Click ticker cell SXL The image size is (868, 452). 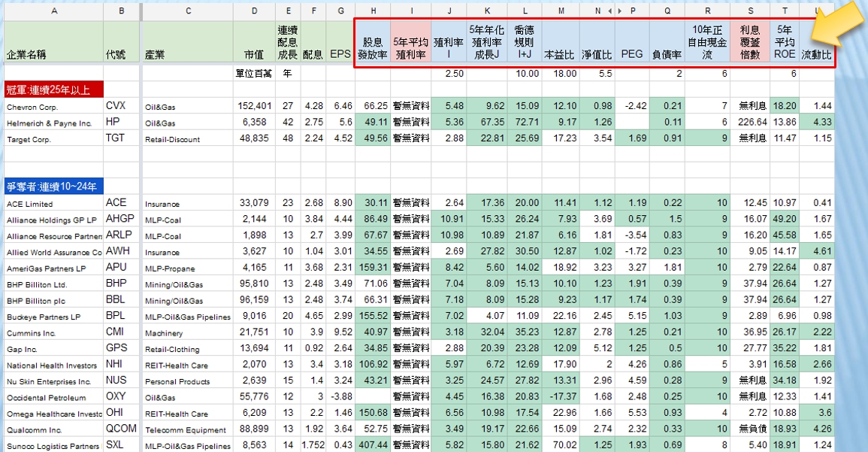tap(121, 444)
